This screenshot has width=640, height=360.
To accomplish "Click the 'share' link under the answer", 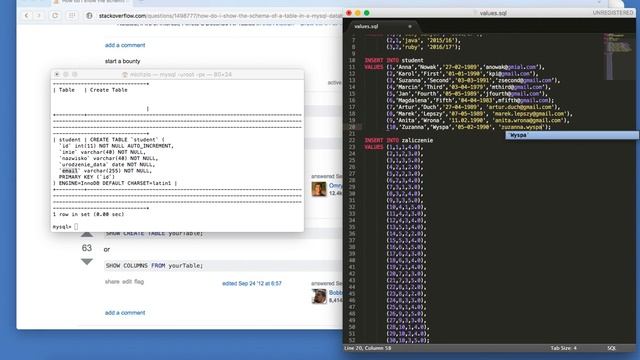I will coord(112,282).
